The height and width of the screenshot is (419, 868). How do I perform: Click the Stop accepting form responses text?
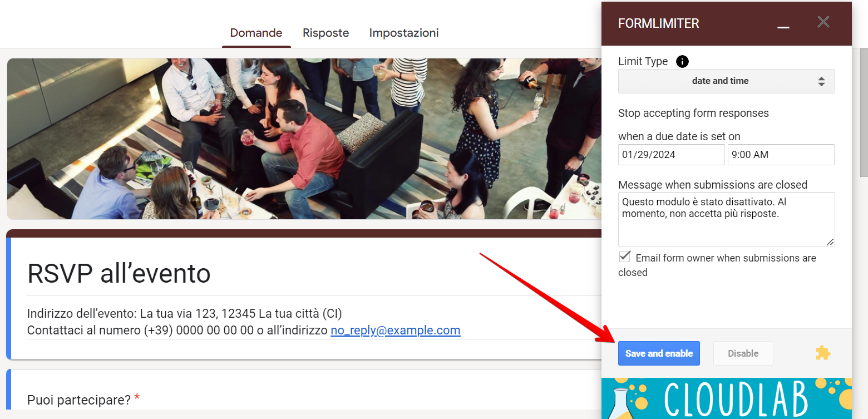point(693,113)
